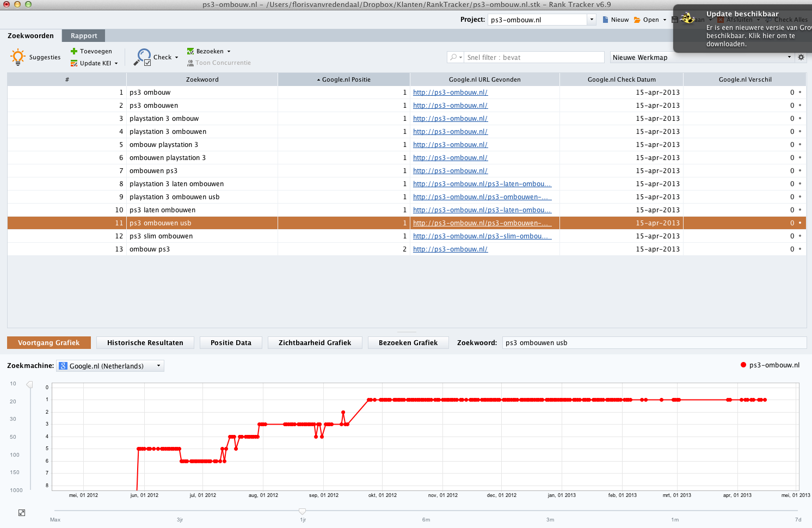Click the Update KEI icon
This screenshot has width=812, height=528.
coord(74,63)
